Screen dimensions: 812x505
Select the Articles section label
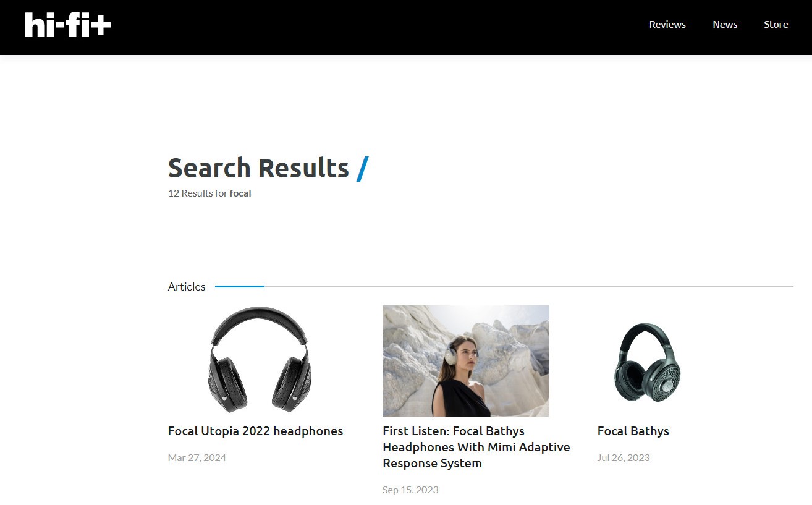(x=187, y=287)
